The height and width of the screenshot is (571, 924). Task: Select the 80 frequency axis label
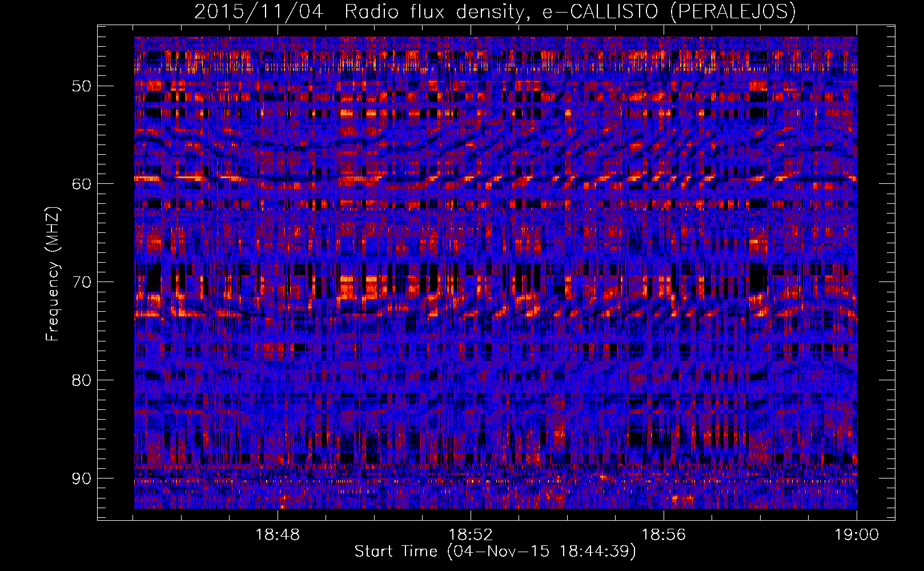[81, 380]
